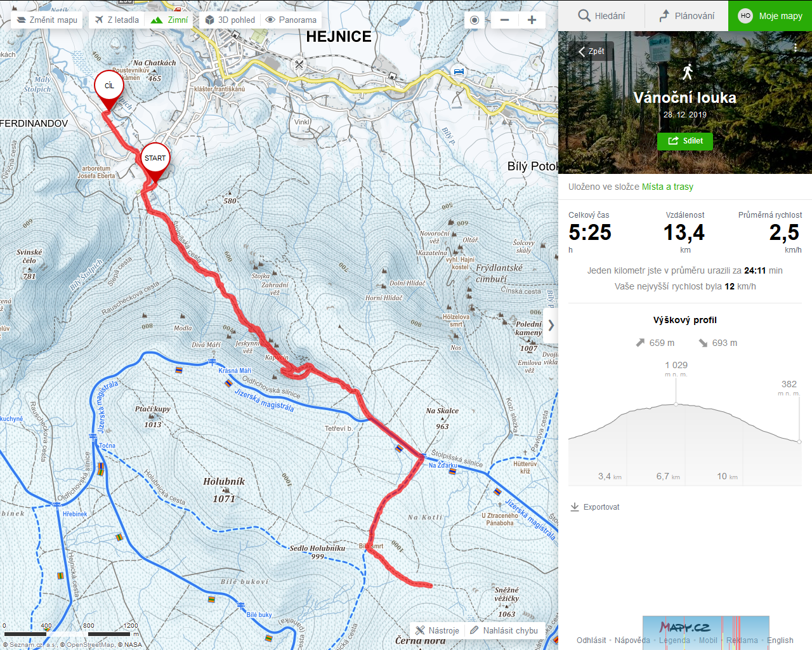Click Exportovat to export the route
The image size is (812, 650).
point(595,507)
